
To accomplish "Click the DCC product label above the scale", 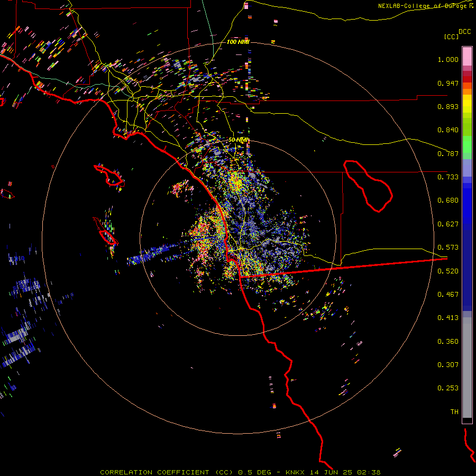I will click(x=464, y=32).
